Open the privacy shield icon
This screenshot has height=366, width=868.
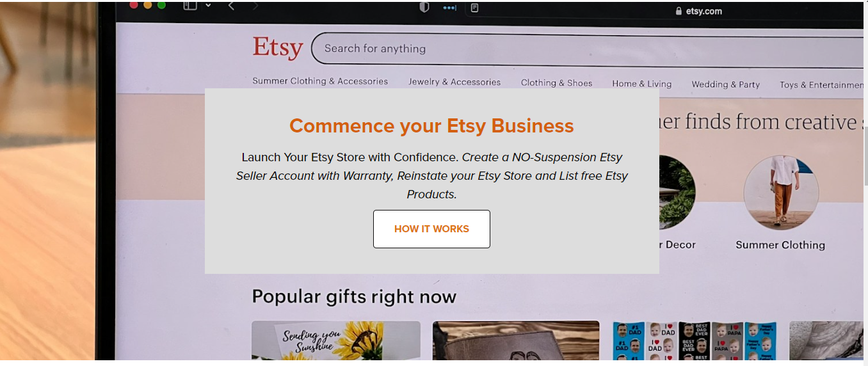(424, 7)
